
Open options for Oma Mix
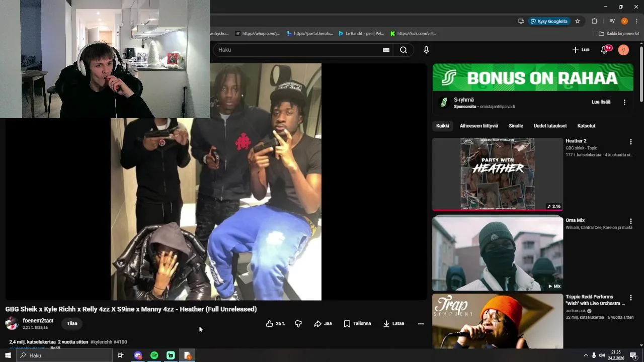coord(630,221)
